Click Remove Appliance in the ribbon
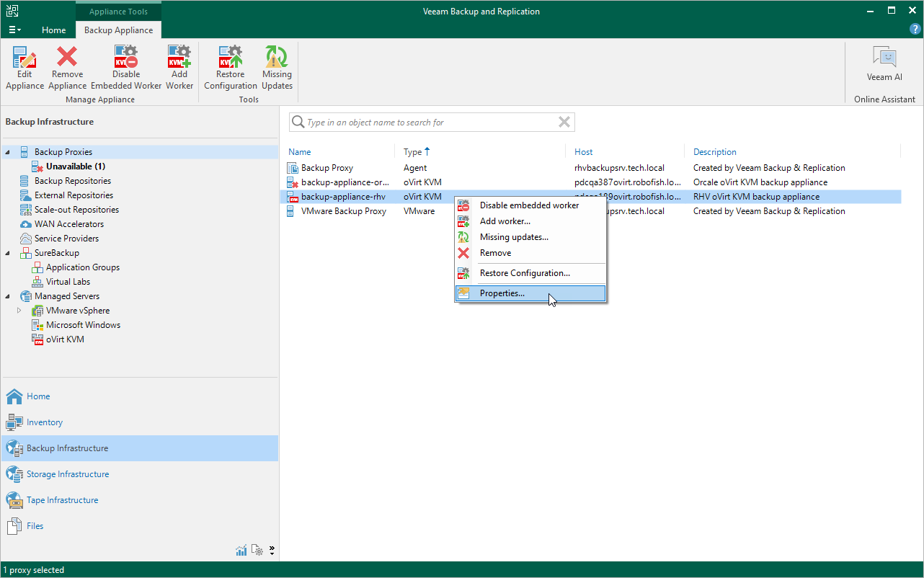 (67, 68)
